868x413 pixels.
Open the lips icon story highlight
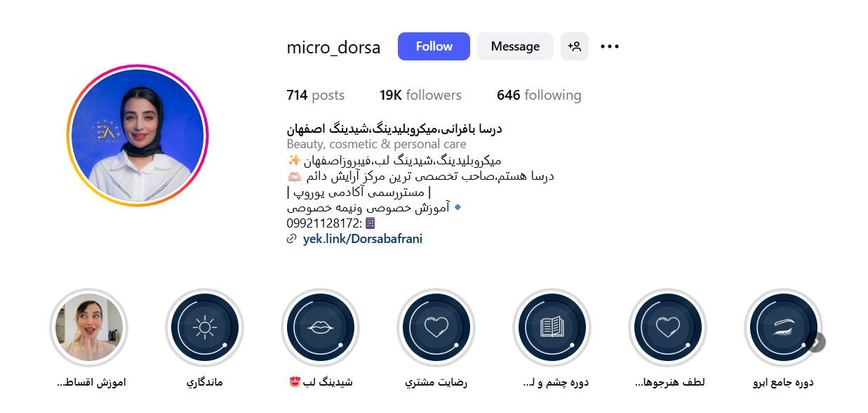pos(320,328)
